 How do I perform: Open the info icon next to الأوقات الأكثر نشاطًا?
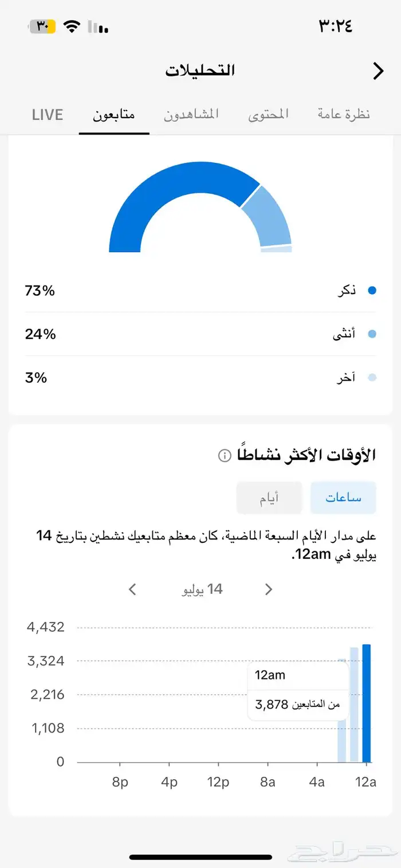pyautogui.click(x=225, y=456)
